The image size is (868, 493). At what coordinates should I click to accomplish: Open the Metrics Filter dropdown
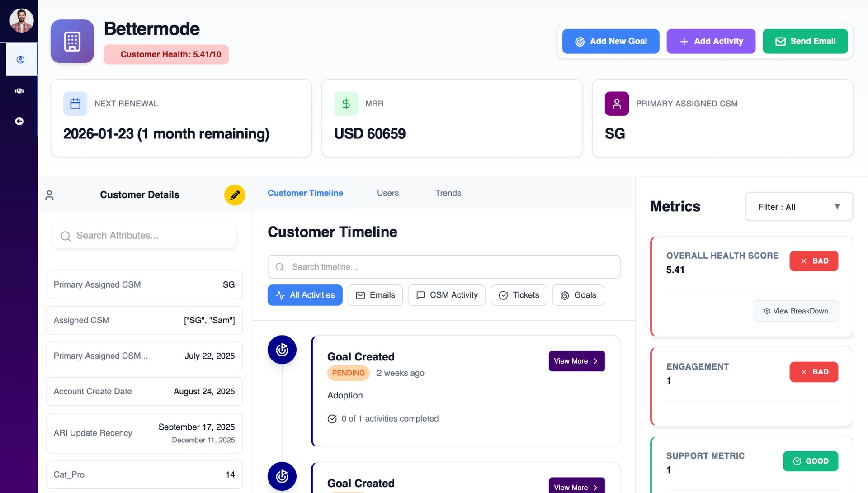point(798,207)
